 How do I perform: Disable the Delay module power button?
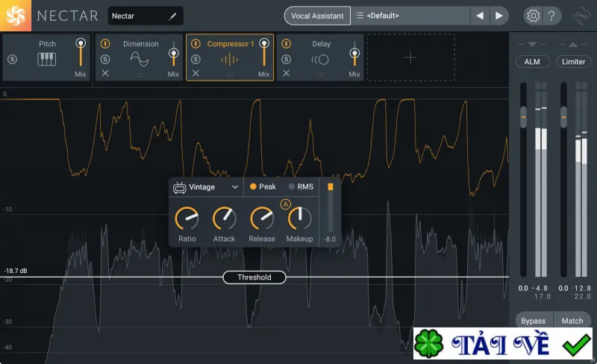click(x=287, y=44)
